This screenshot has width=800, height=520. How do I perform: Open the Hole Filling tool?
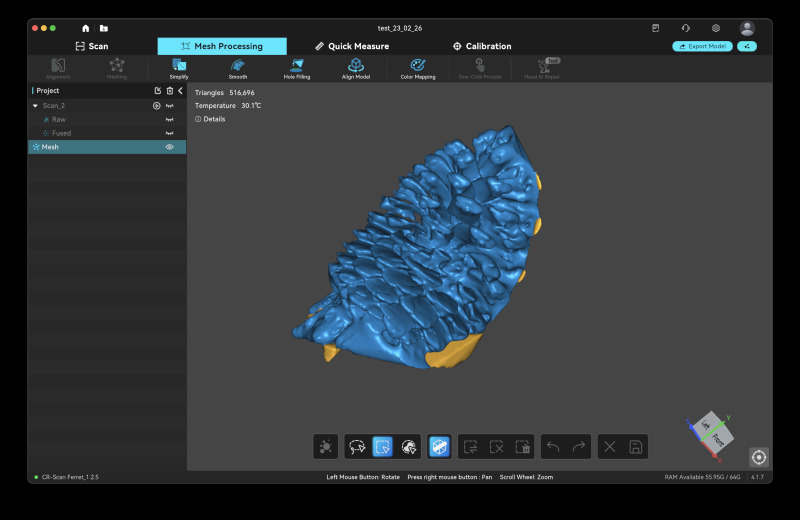(297, 68)
